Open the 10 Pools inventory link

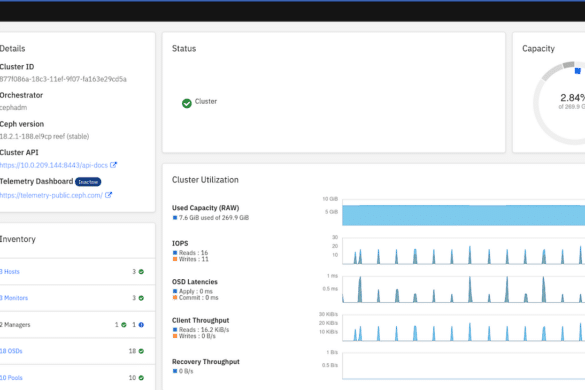click(x=11, y=378)
